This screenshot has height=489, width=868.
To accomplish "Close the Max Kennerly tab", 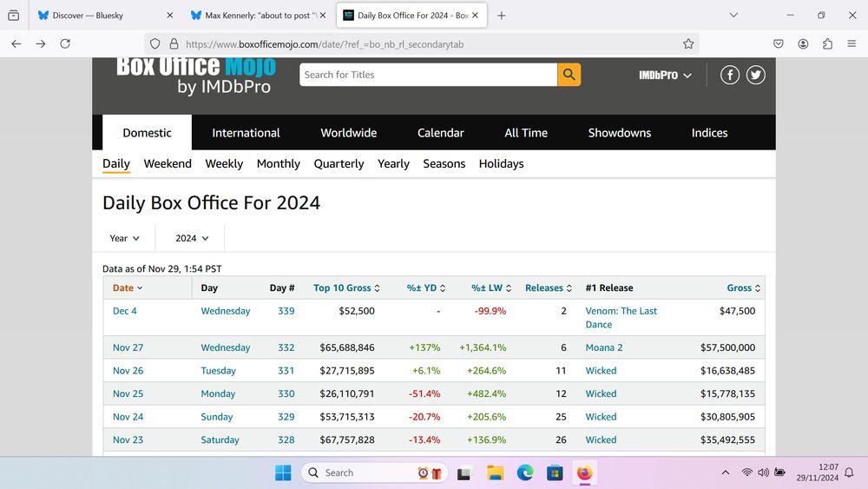I will pos(323,16).
